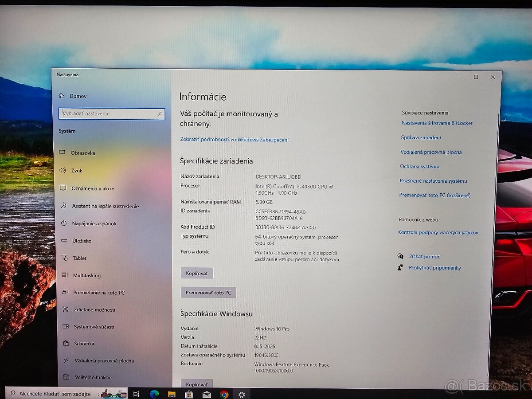Click the 8,00 GB RAM value
Image resolution: width=532 pixels, height=399 pixels.
coord(264,202)
